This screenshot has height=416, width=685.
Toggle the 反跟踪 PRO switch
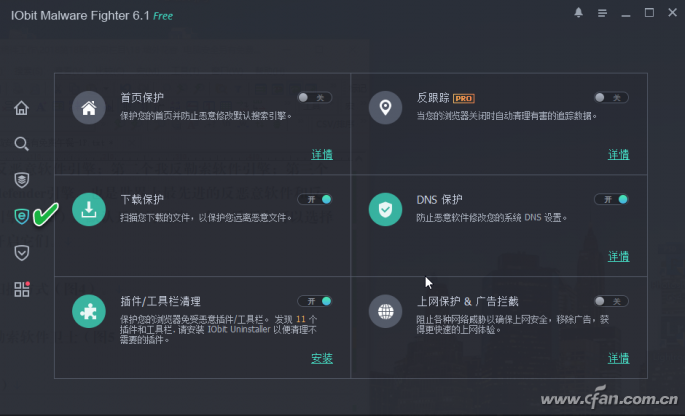[x=611, y=97]
